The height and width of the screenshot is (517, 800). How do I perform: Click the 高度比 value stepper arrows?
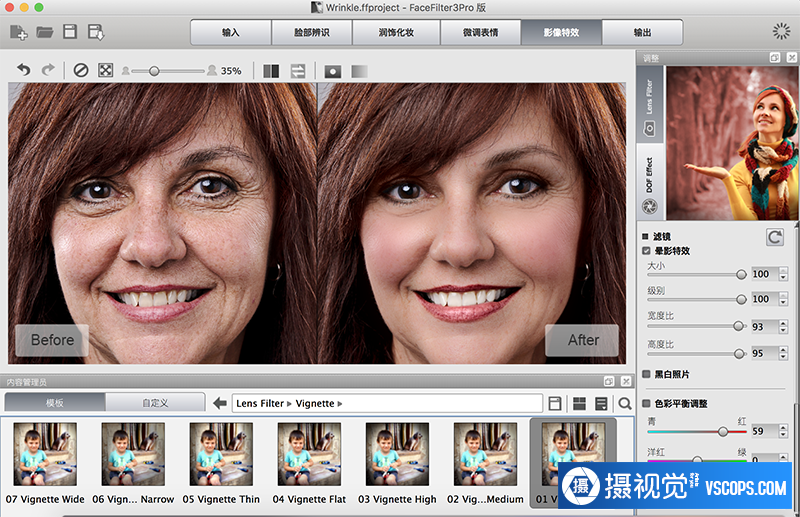tap(783, 353)
